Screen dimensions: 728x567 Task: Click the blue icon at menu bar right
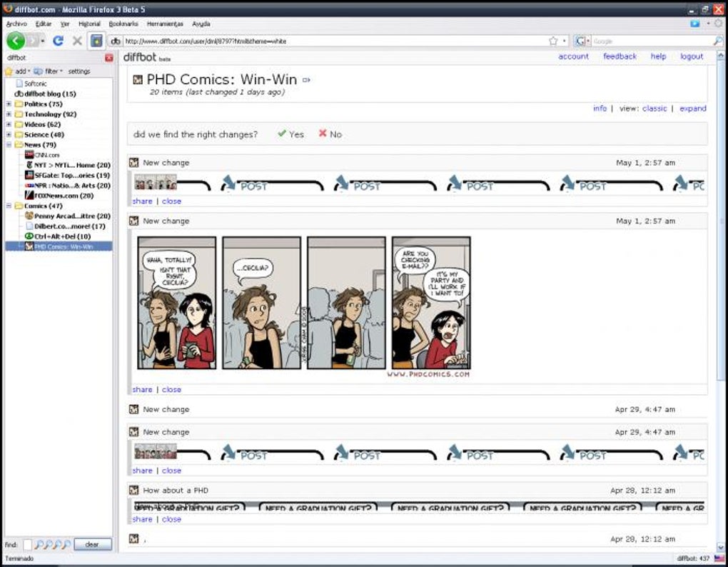coord(694,24)
